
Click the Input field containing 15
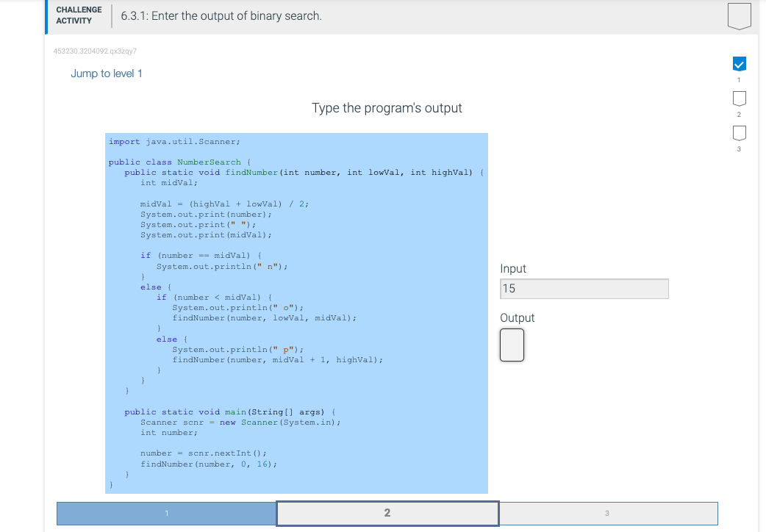pos(584,289)
